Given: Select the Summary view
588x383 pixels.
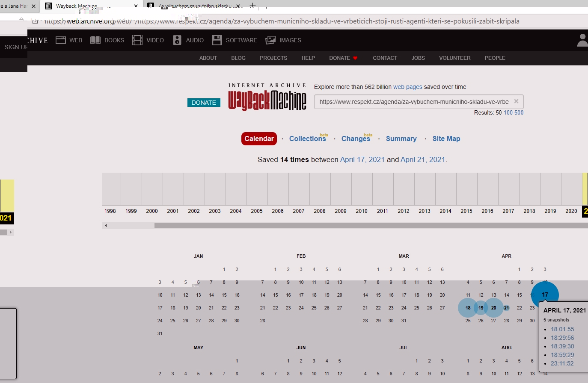Looking at the screenshot, I should (x=401, y=138).
